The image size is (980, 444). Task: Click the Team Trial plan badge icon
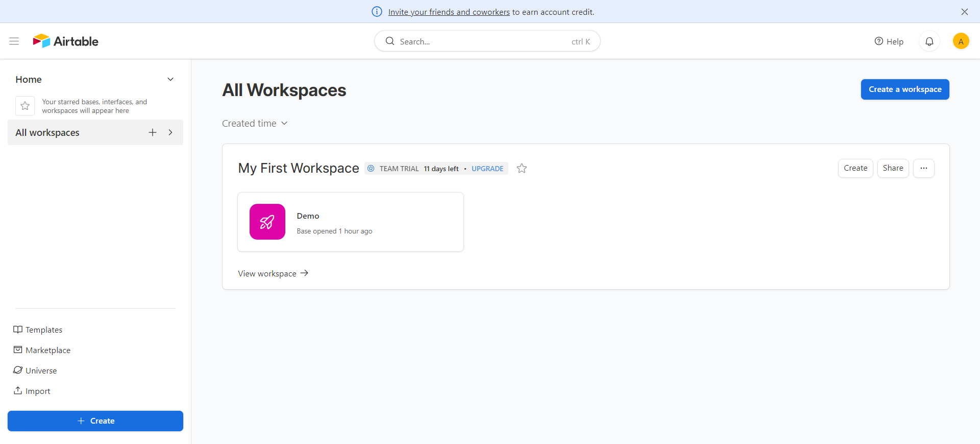371,169
